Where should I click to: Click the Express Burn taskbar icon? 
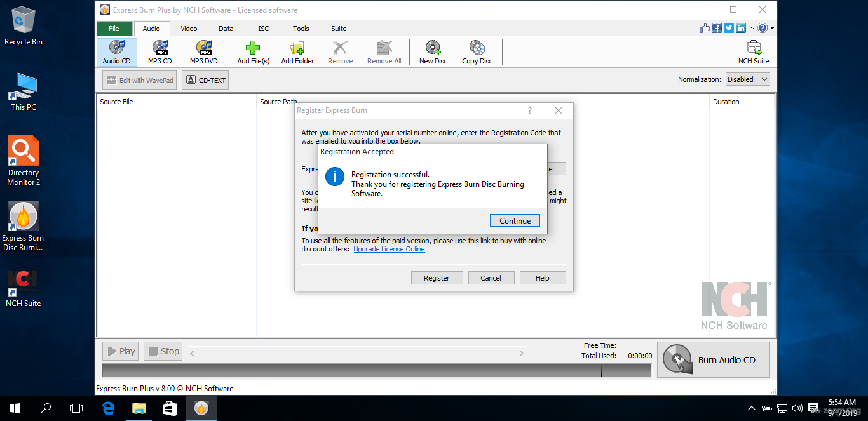[201, 408]
